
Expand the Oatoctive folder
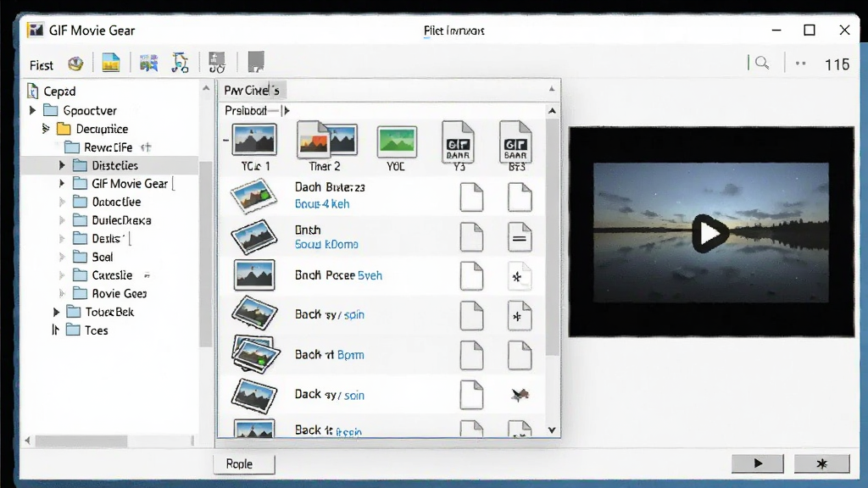point(62,202)
